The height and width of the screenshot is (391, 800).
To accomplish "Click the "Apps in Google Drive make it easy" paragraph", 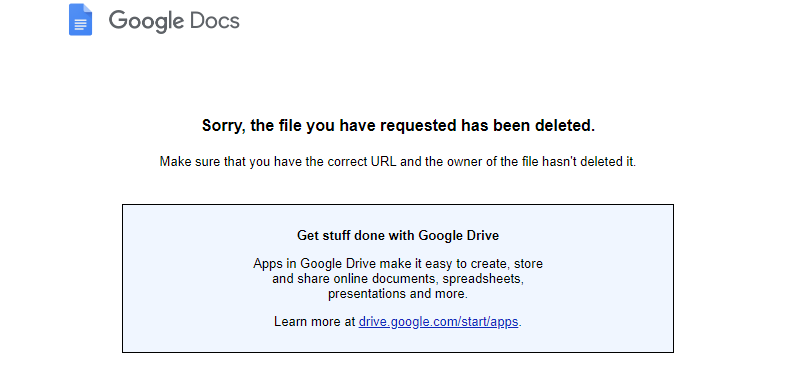I will pyautogui.click(x=398, y=279).
